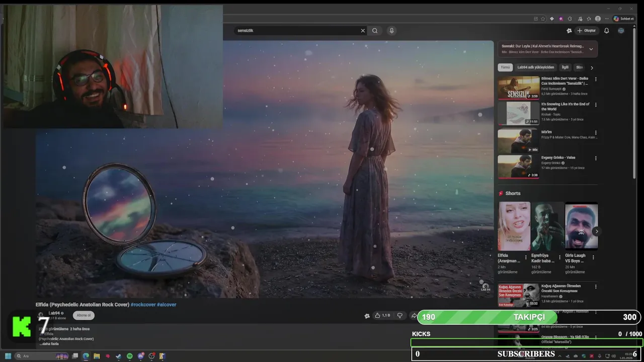Open browser favorites list star icon
The height and width of the screenshot is (362, 644).
[589, 19]
